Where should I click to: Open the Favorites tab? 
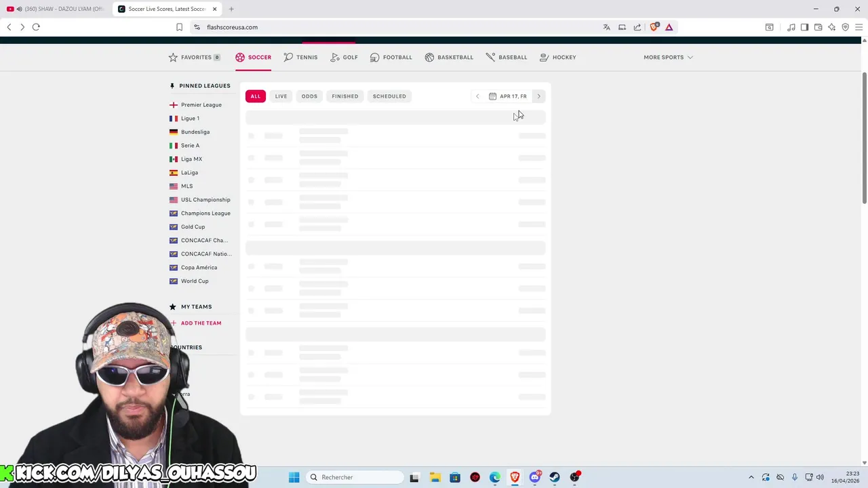tap(195, 57)
